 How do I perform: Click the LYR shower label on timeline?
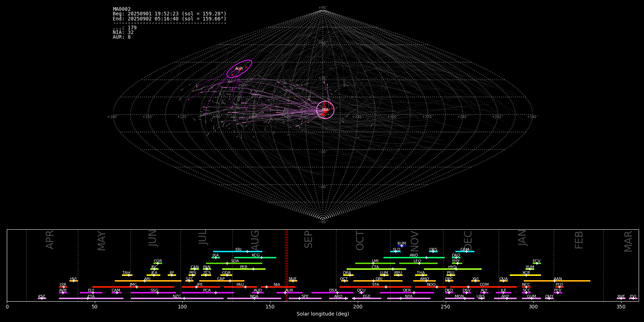tap(63, 284)
